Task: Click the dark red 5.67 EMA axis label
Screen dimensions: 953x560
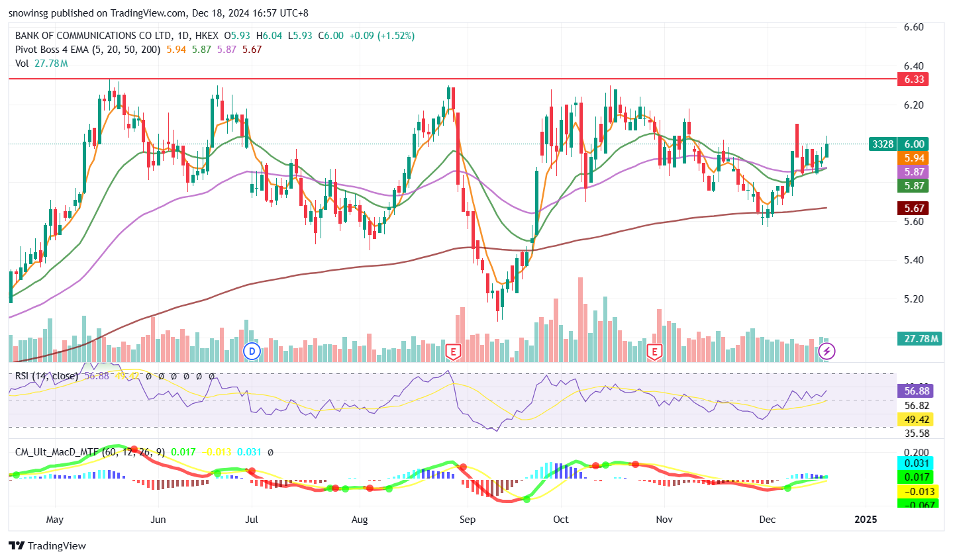Action: (x=914, y=209)
